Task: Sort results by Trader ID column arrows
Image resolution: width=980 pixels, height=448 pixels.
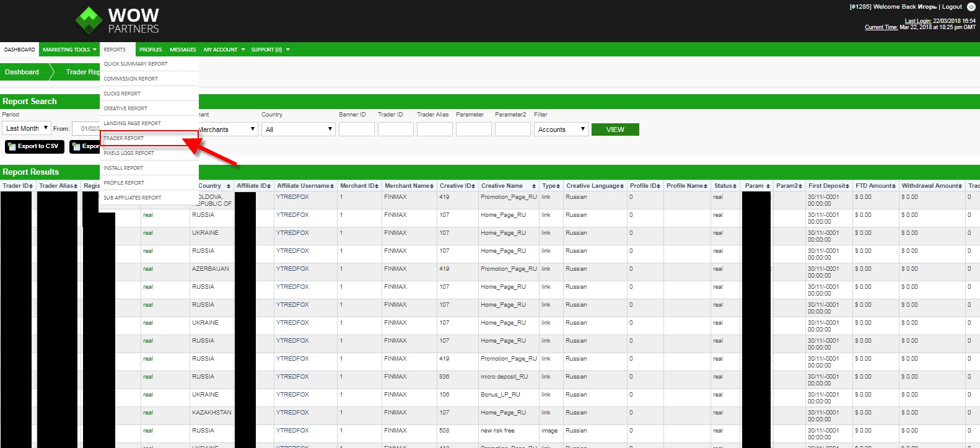Action: pos(31,186)
